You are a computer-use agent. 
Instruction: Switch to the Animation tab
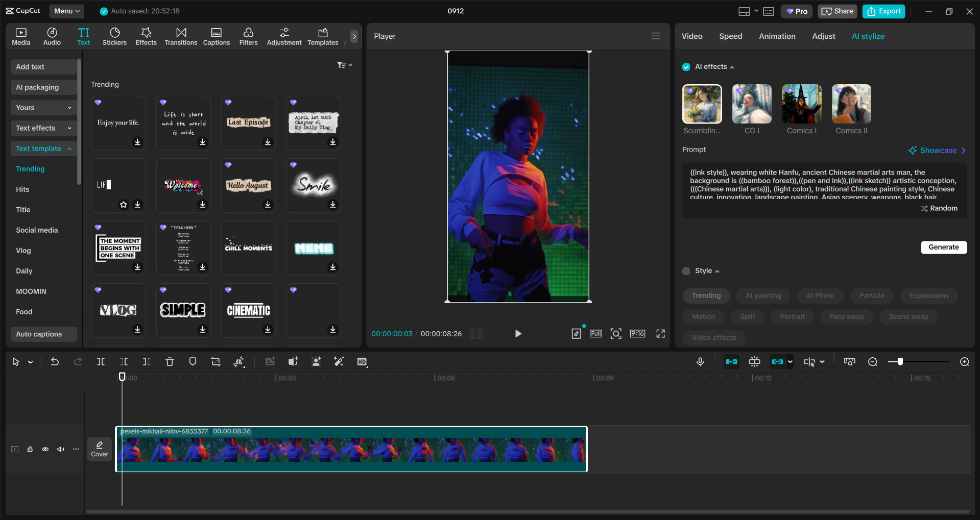coord(777,36)
